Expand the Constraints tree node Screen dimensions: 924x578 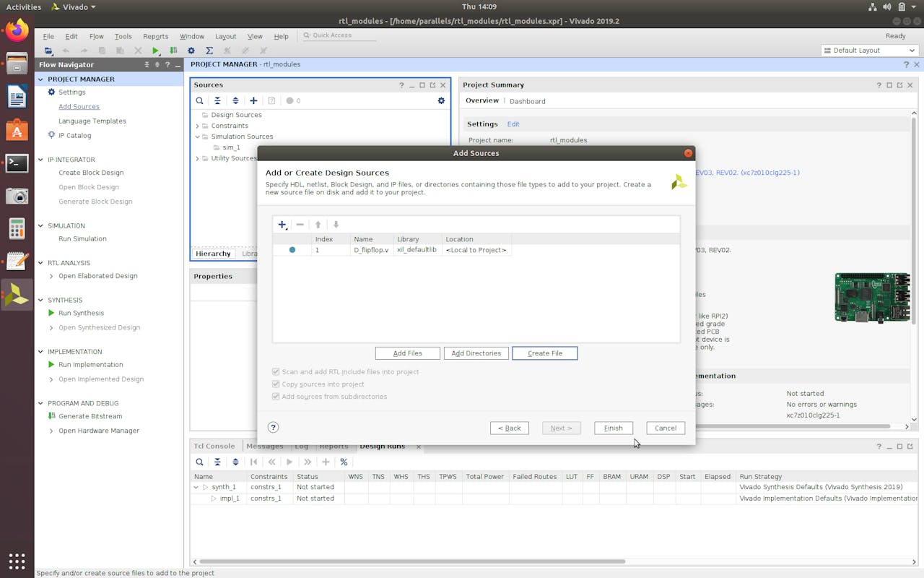click(197, 126)
